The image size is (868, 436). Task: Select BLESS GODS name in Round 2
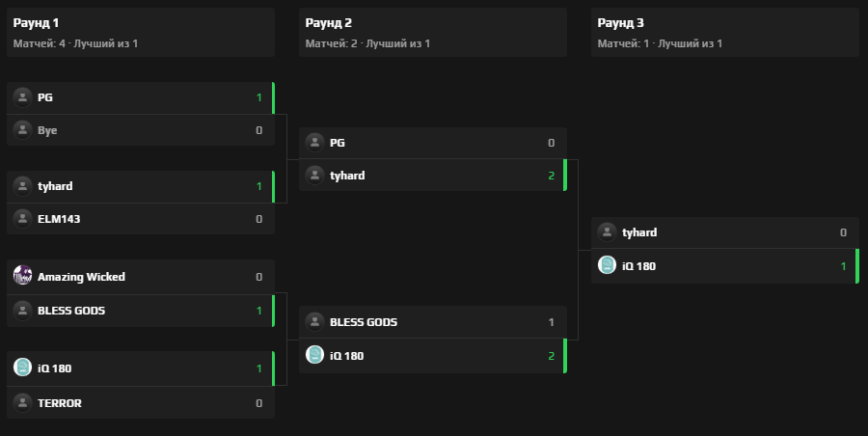click(x=364, y=322)
